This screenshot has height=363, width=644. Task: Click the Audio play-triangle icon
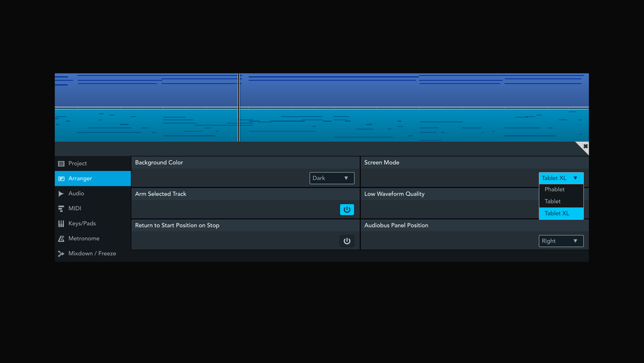pos(61,193)
